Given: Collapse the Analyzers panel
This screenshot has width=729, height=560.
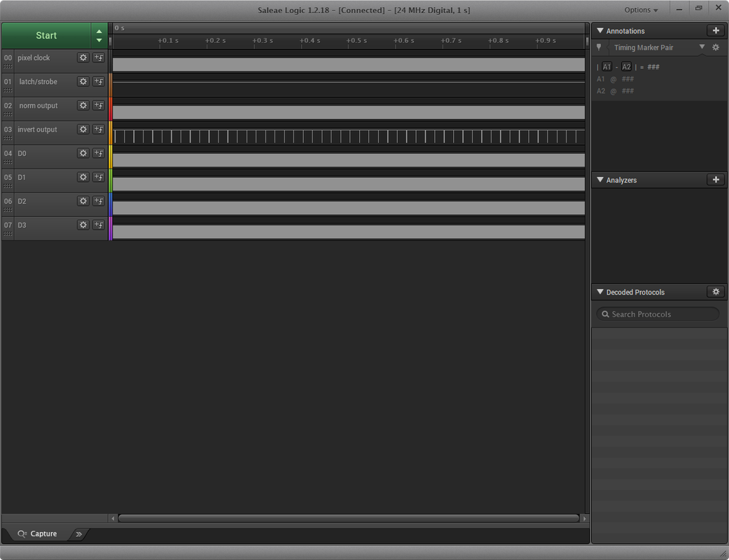Looking at the screenshot, I should tap(600, 180).
